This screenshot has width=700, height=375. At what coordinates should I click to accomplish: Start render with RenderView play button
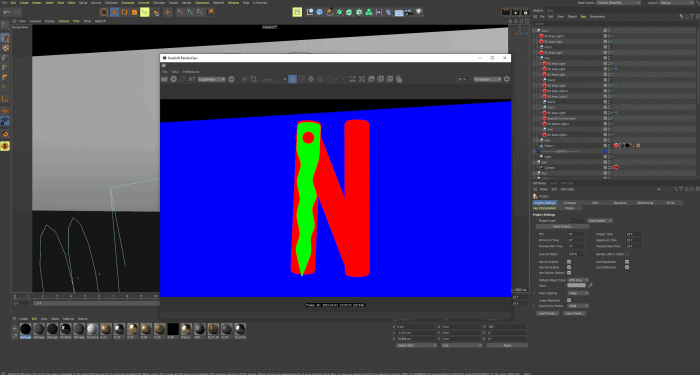click(x=173, y=79)
